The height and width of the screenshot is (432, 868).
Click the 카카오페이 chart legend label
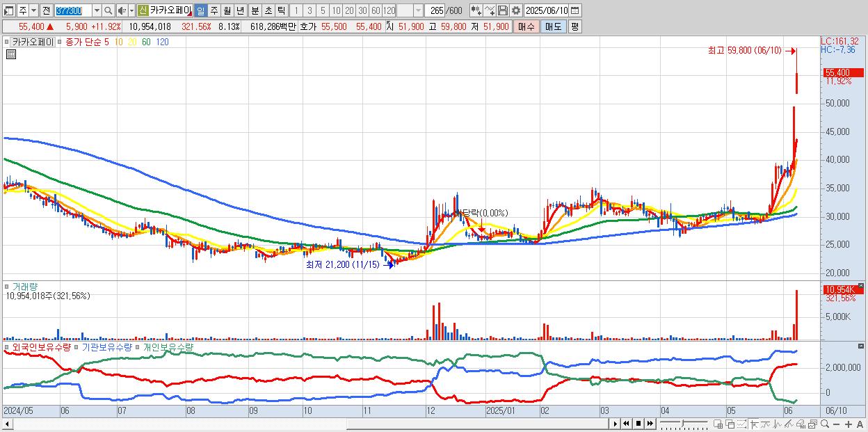click(32, 42)
